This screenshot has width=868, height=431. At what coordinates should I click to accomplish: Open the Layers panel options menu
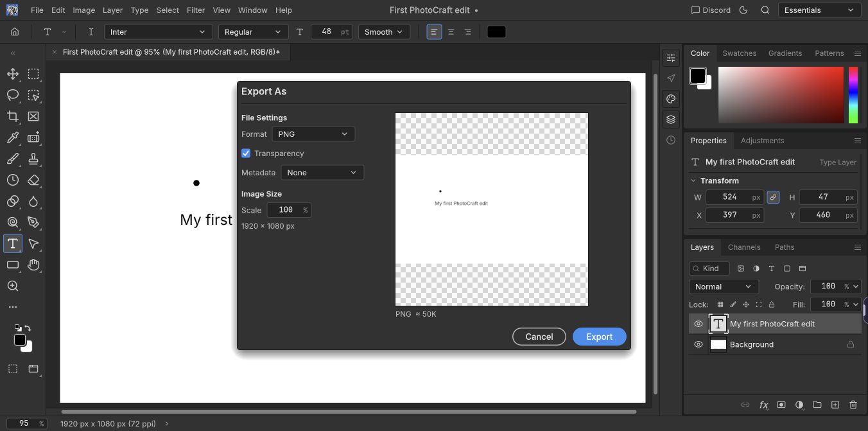(858, 247)
